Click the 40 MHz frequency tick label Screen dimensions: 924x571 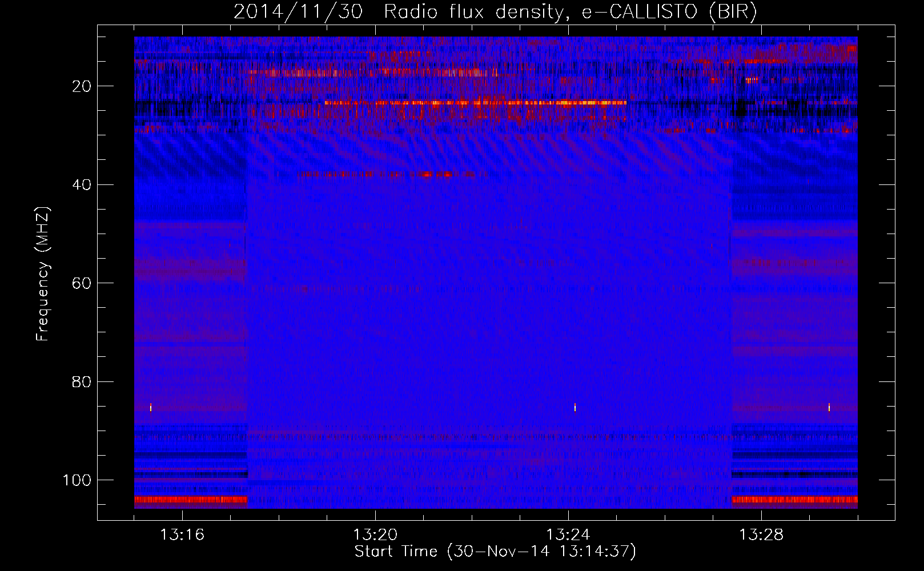point(82,185)
